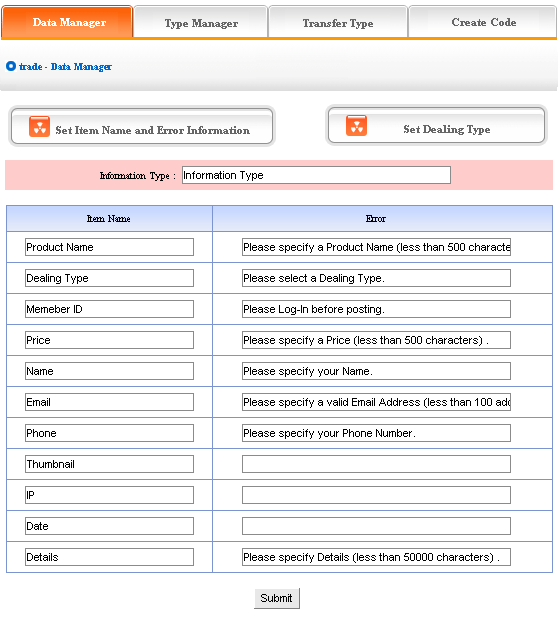Screen dimensions: 558x625
Task: Click the 'Please specify your Name.' field
Action: [x=376, y=371]
